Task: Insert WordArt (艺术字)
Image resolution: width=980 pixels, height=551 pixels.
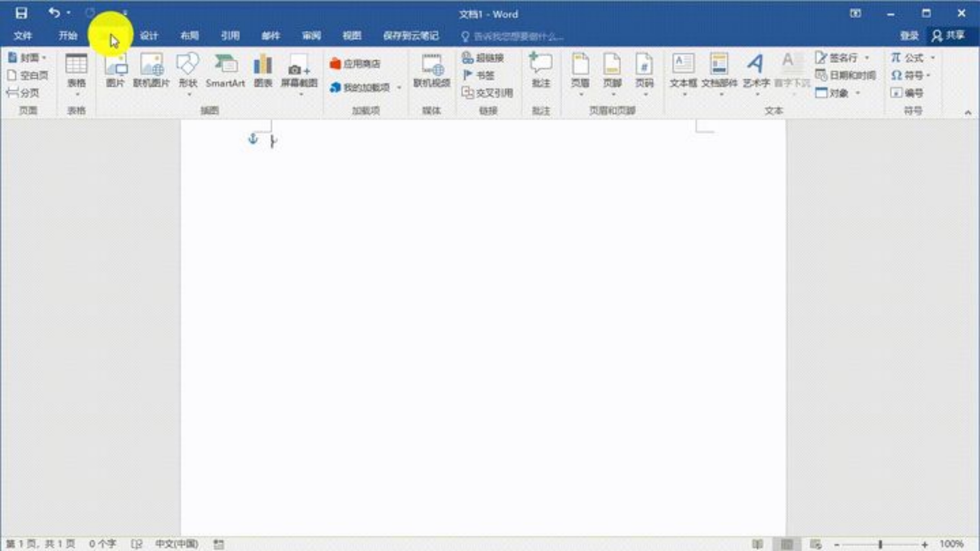Action: (x=756, y=75)
